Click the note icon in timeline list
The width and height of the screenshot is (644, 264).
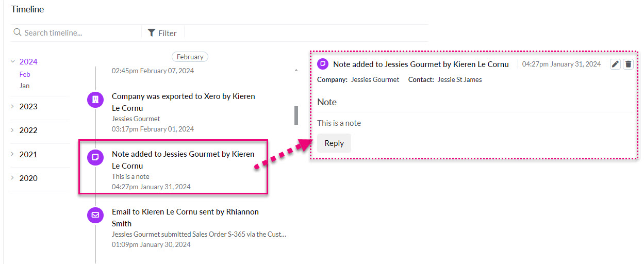[x=95, y=157]
